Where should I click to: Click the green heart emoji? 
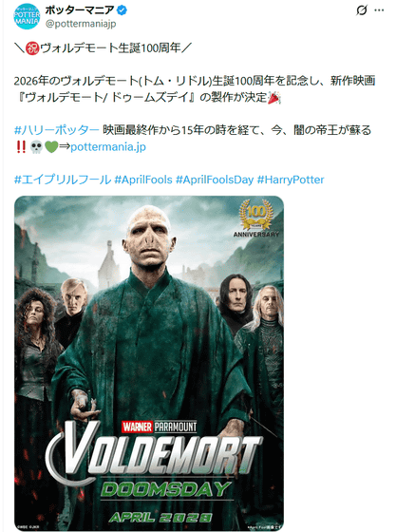coord(51,147)
